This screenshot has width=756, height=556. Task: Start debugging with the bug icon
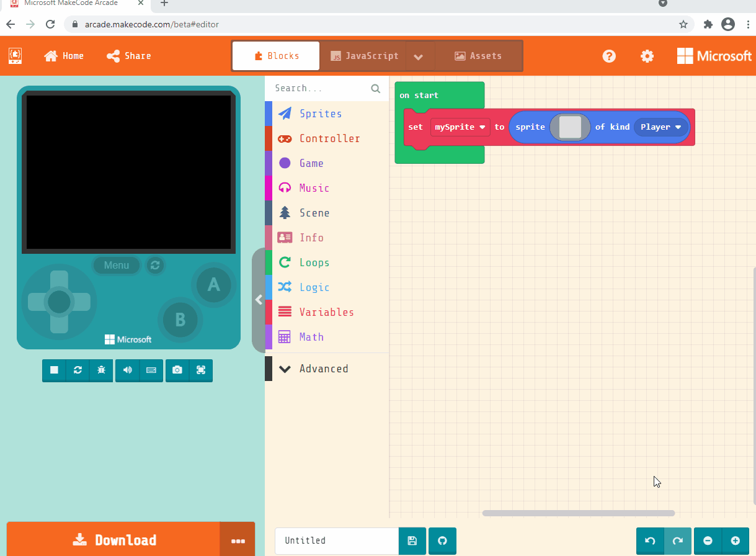pos(101,370)
